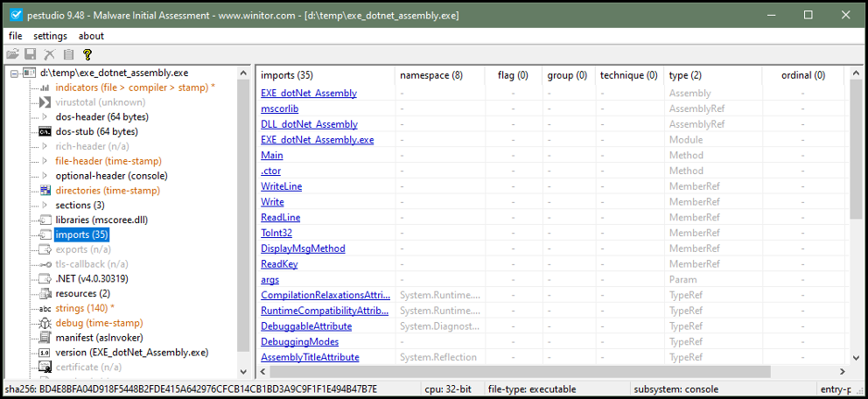Select manifest (asInvoker) tree item
The width and height of the screenshot is (868, 399).
click(x=100, y=338)
